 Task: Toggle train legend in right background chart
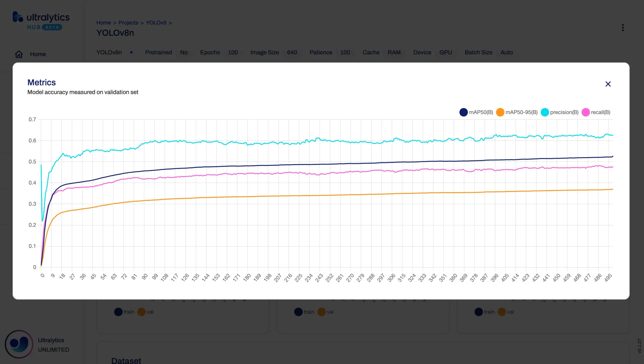pos(485,312)
